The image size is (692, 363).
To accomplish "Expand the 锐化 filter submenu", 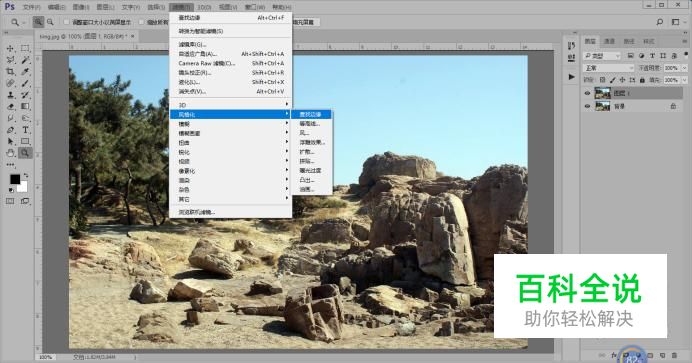I will pos(231,152).
